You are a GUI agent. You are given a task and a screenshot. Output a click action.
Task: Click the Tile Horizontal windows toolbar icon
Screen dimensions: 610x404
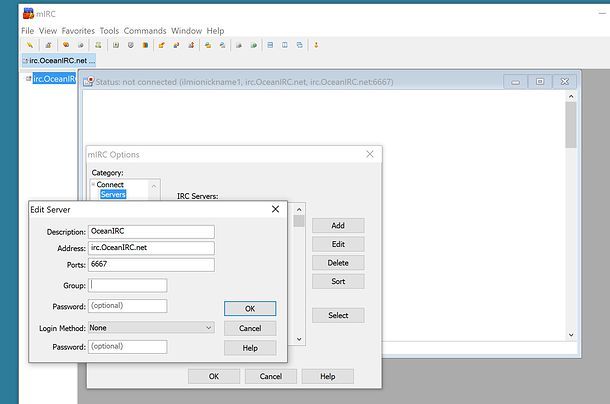pos(270,45)
